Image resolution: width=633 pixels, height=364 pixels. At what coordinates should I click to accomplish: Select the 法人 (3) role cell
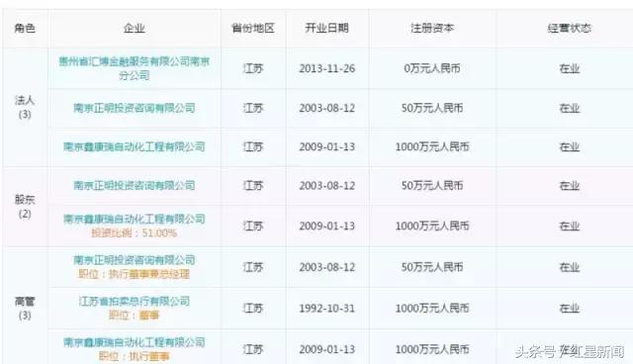click(x=25, y=107)
